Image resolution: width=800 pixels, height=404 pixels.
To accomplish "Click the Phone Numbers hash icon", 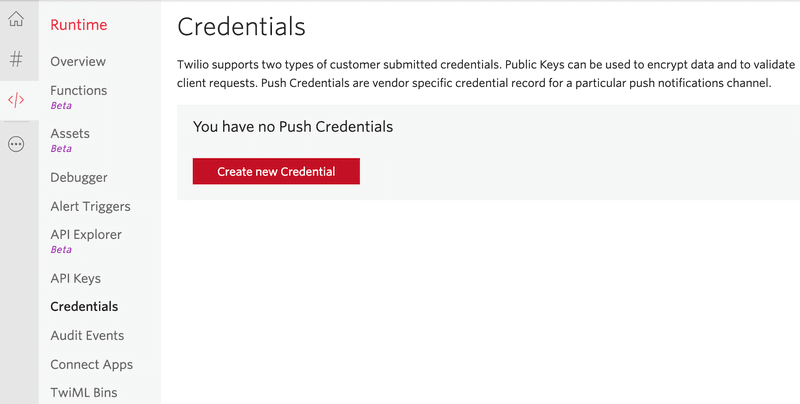I will pyautogui.click(x=16, y=59).
